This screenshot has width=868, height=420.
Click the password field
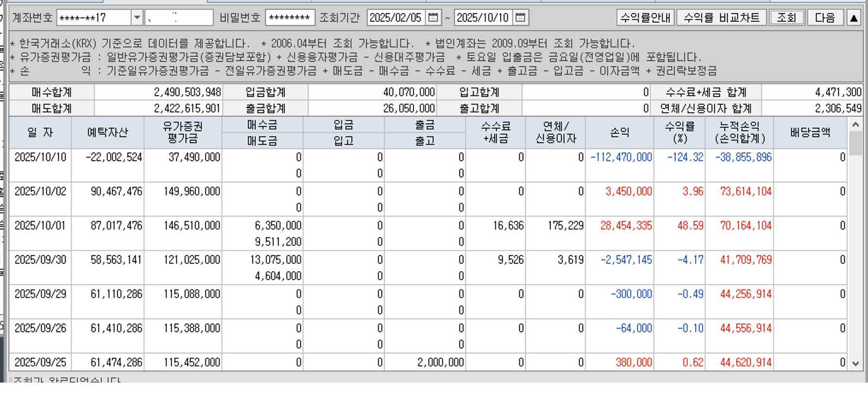click(290, 18)
